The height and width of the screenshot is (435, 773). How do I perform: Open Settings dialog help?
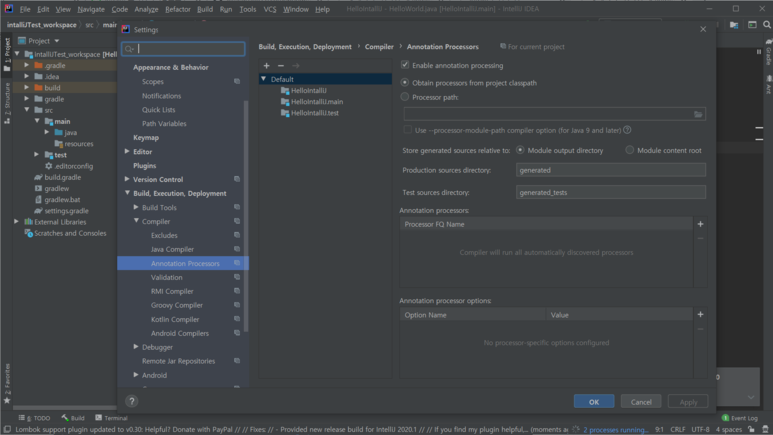pyautogui.click(x=132, y=401)
